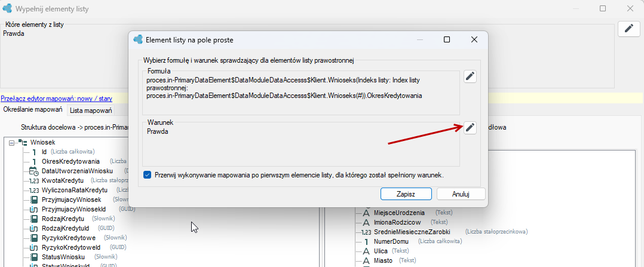Open the pencil editor for 'Które elementy z listy'

coord(628,28)
